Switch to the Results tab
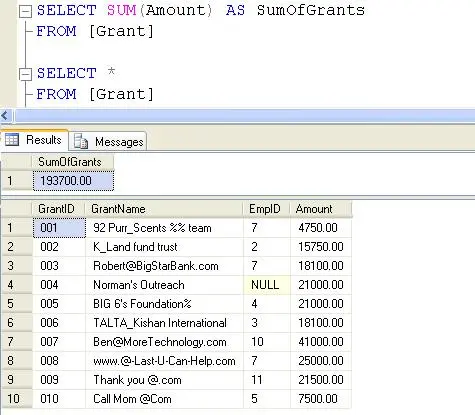This screenshot has width=475, height=415. tap(34, 140)
